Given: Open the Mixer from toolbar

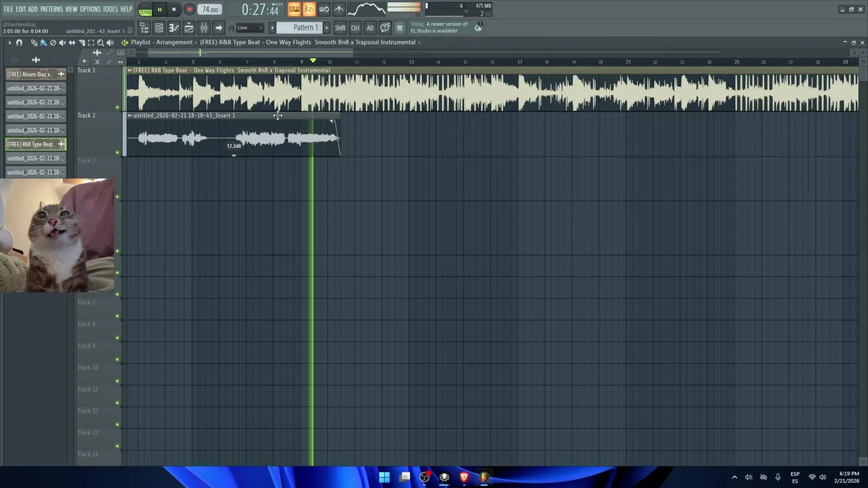Looking at the screenshot, I should coord(203,28).
